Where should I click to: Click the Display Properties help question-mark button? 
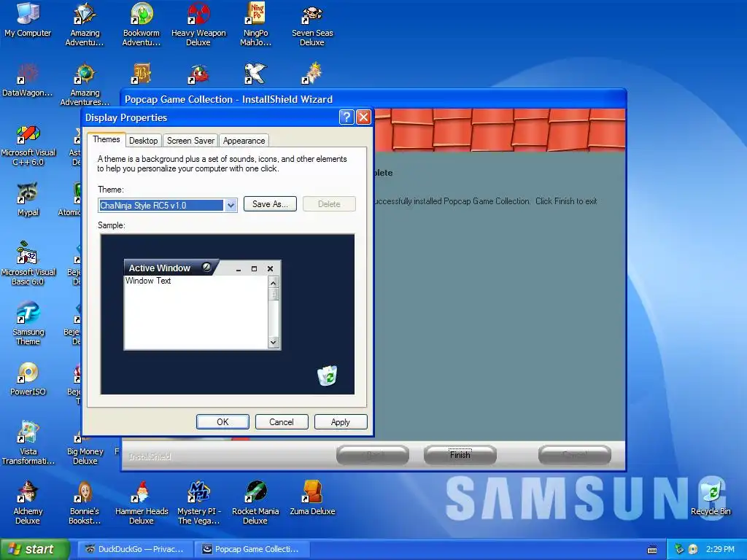pos(347,117)
